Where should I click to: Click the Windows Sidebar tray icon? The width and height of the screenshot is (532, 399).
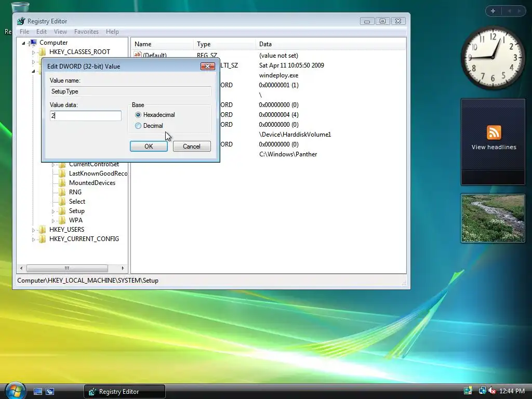468,391
